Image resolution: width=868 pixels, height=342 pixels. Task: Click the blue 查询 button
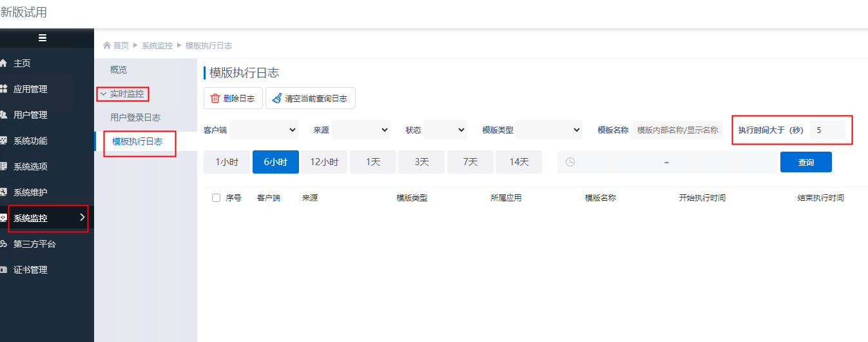[805, 162]
